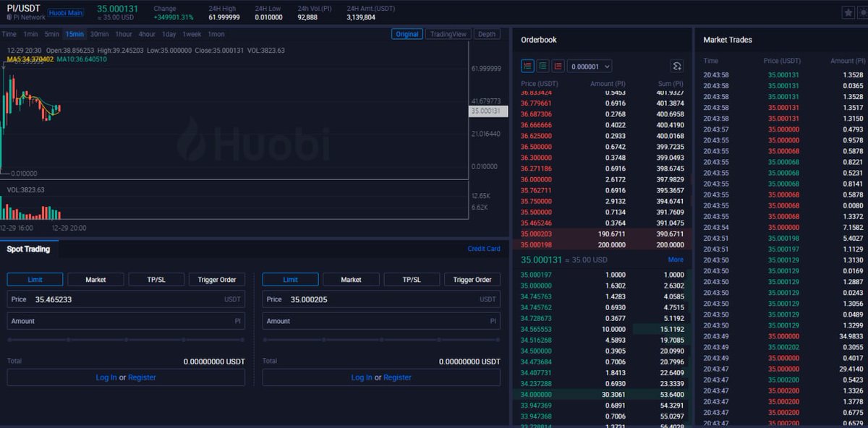The image size is (868, 428).
Task: Switch chart to 1week interval
Action: [x=192, y=34]
